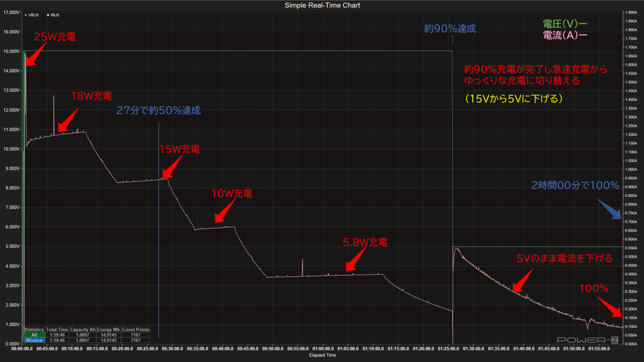The image size is (644, 362).
Task: Toggle the VBUS series in the legend
Action: point(34,15)
